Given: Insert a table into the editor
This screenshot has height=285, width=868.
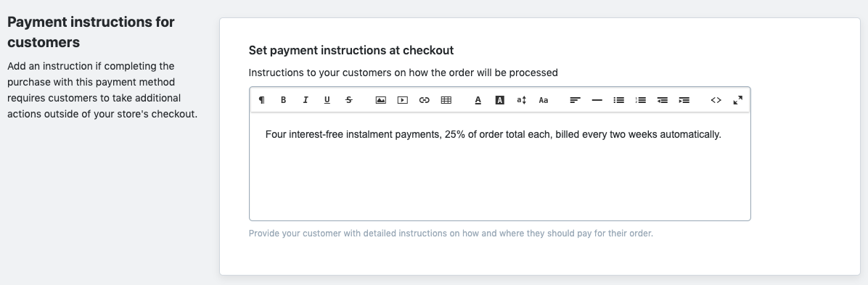Looking at the screenshot, I should [446, 100].
